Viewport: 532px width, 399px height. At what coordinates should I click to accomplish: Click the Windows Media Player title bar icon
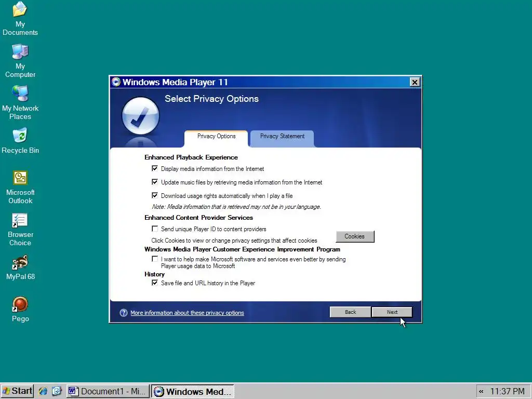point(116,82)
